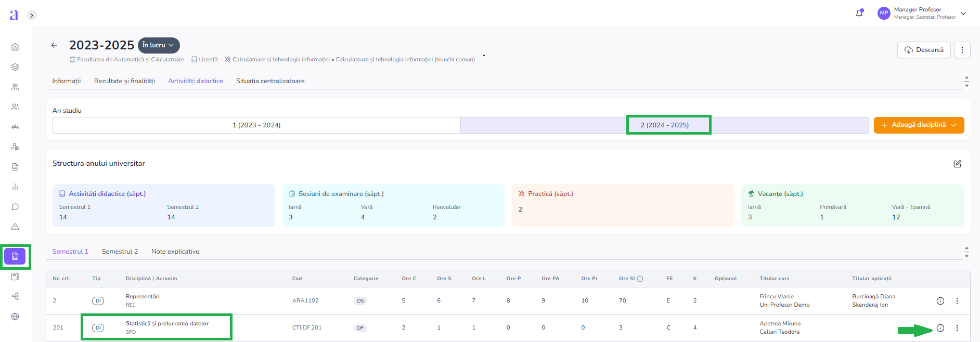Click the warning triangle sidebar icon

15,227
